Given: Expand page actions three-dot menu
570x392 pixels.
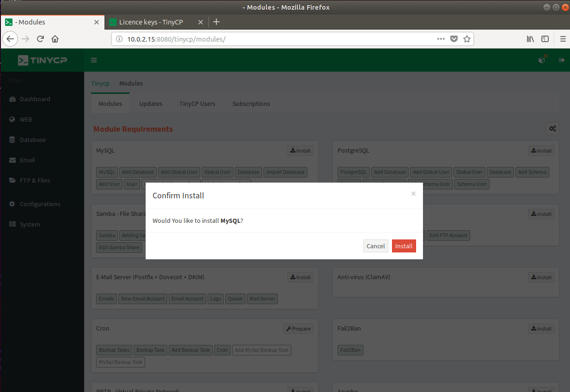Looking at the screenshot, I should click(441, 39).
